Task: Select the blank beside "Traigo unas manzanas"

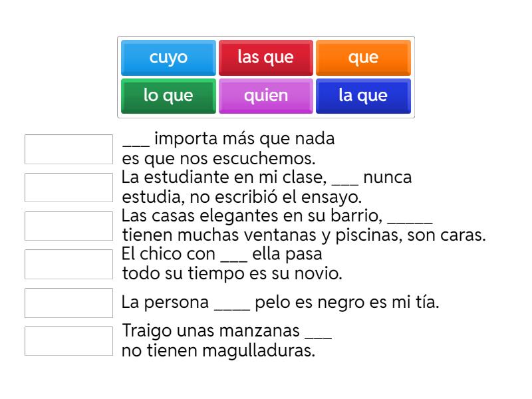Action: pos(68,340)
